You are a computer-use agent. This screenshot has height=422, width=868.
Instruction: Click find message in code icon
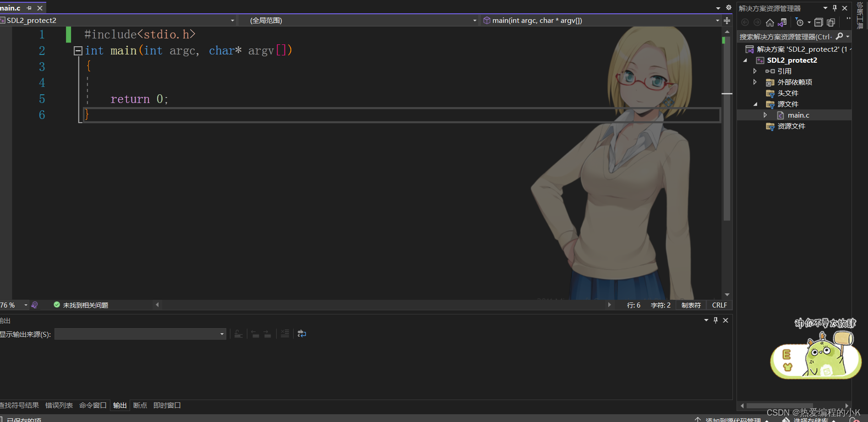coord(238,334)
